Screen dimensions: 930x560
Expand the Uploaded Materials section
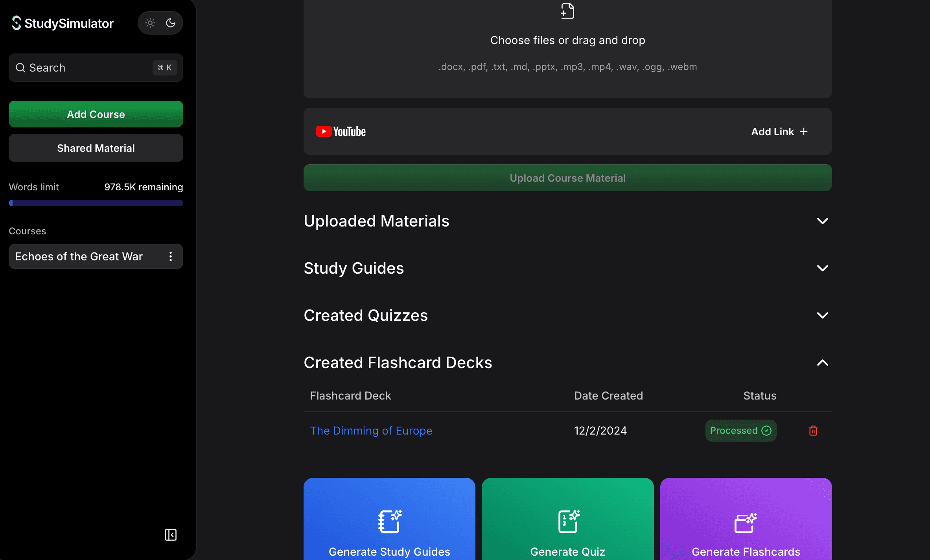point(823,221)
